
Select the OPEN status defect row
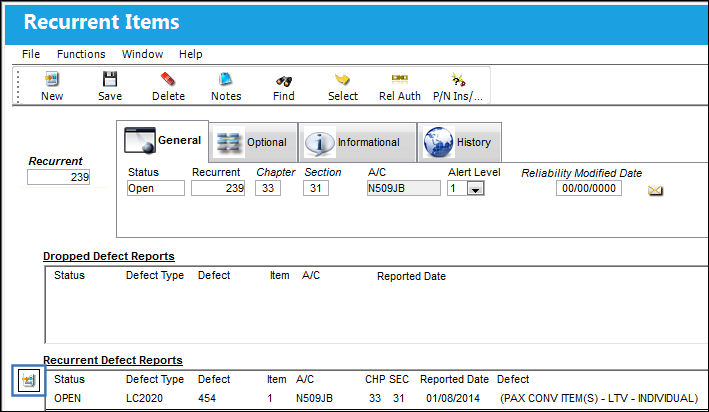coord(376,398)
